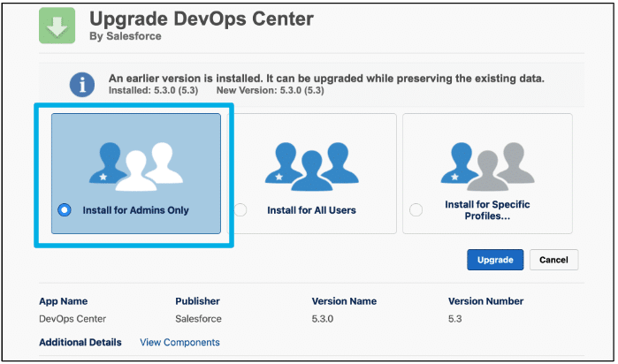
Task: Click the Upgrade button
Action: tap(495, 260)
